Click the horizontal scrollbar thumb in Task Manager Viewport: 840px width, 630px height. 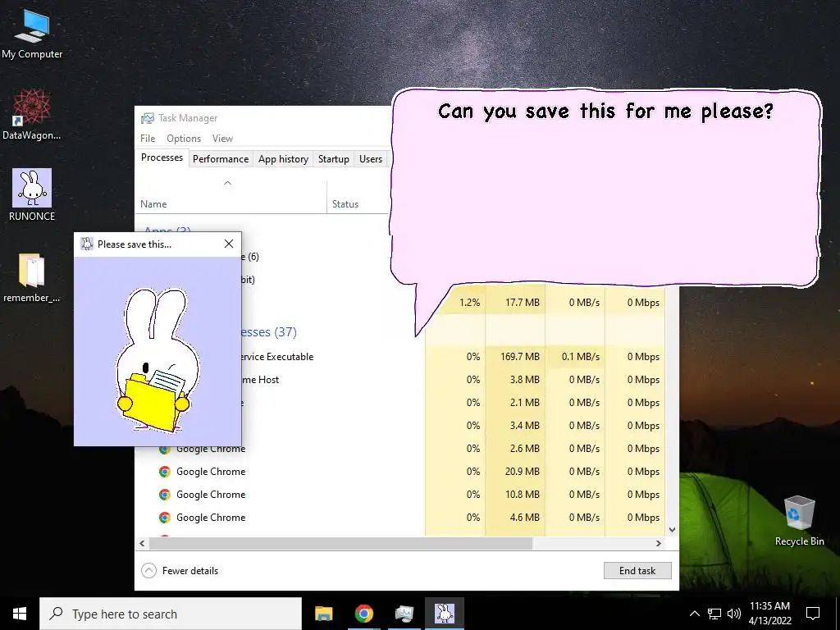point(340,543)
